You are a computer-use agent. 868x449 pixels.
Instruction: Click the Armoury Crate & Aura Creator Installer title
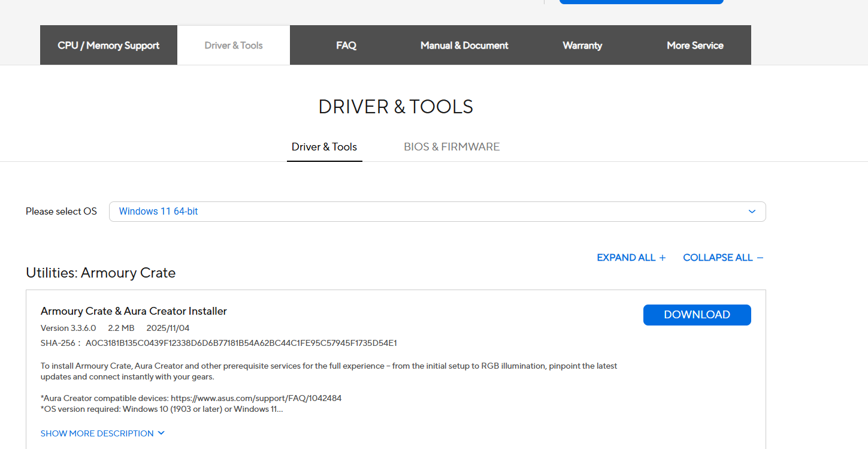[134, 311]
